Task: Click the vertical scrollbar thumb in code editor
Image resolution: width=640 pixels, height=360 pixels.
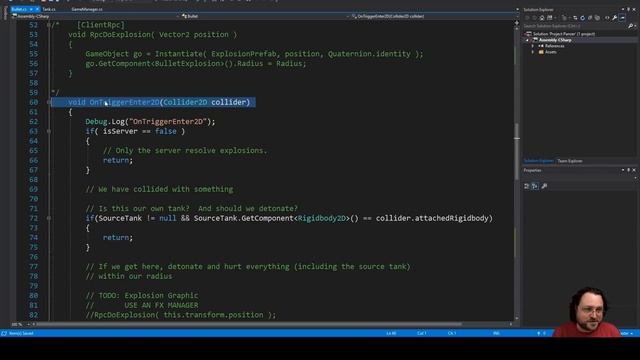Action: 517,151
